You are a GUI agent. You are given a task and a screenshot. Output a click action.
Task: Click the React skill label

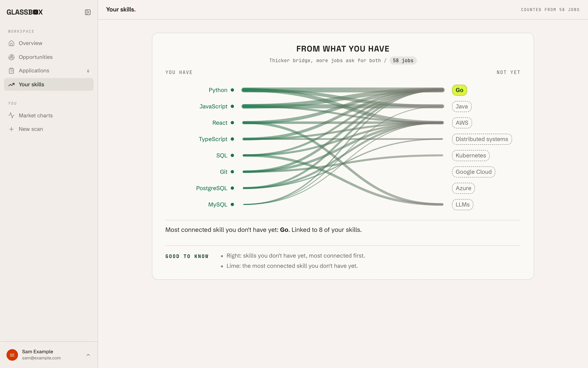[x=220, y=123]
